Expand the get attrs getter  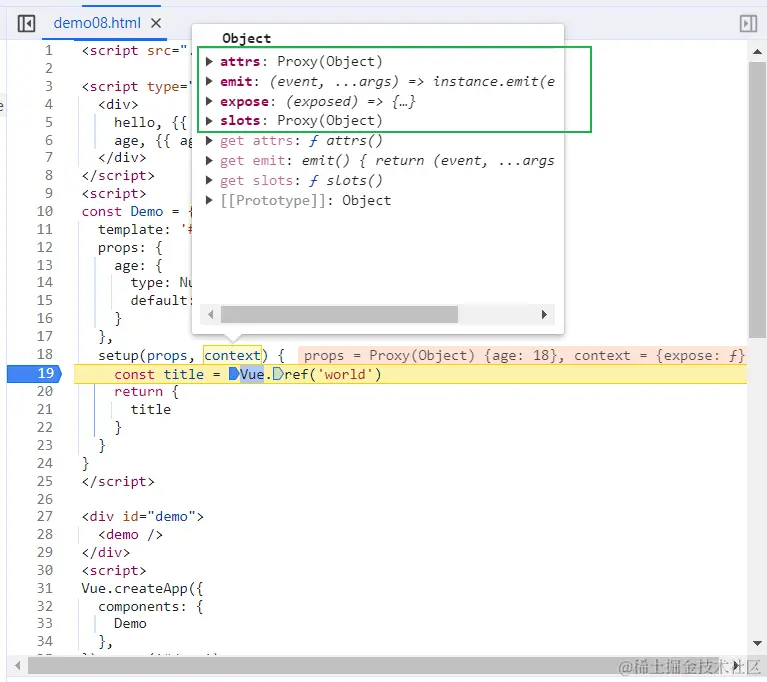tap(209, 140)
